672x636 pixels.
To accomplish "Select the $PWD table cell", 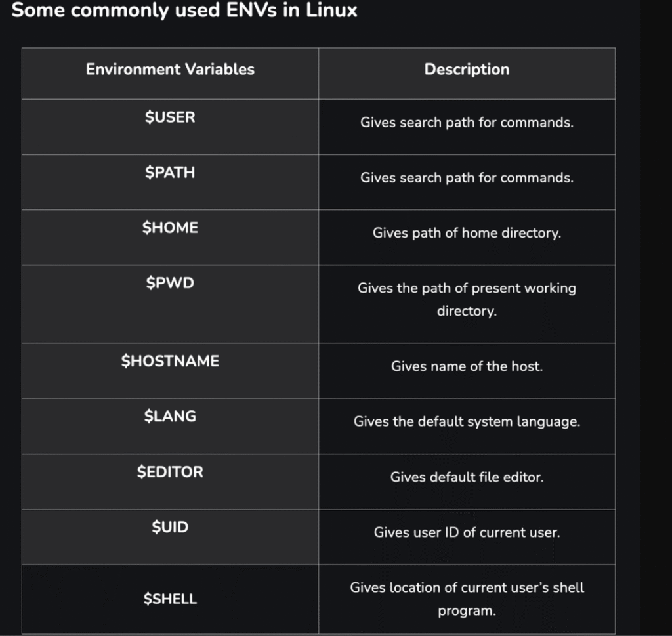I will [x=170, y=284].
